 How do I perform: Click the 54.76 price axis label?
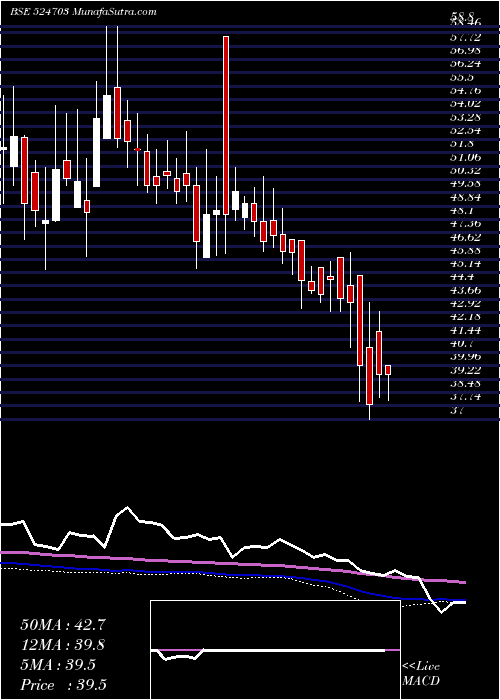point(465,90)
